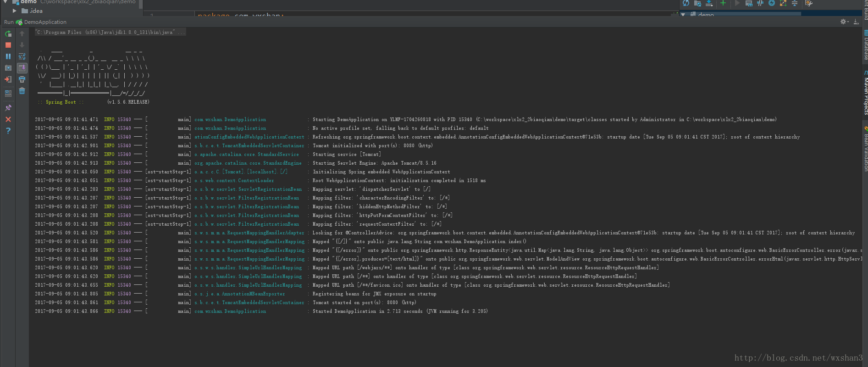Execute Maven goal icon

[x=749, y=3]
